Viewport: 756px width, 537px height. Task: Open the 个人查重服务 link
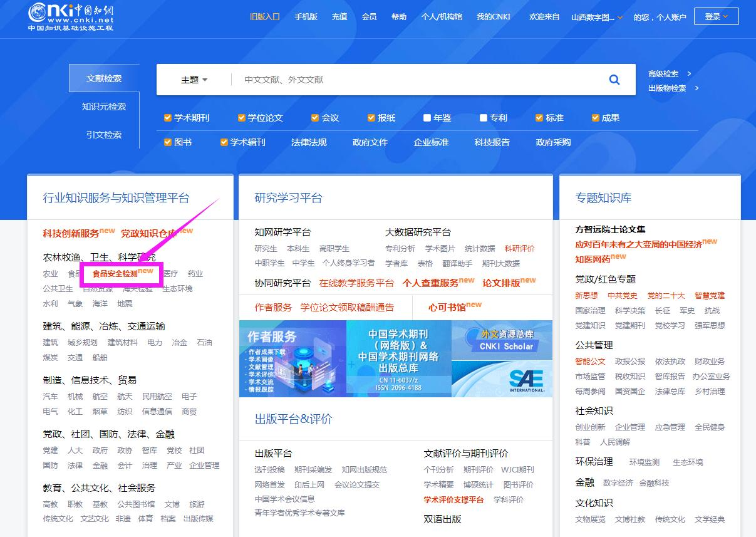(430, 283)
